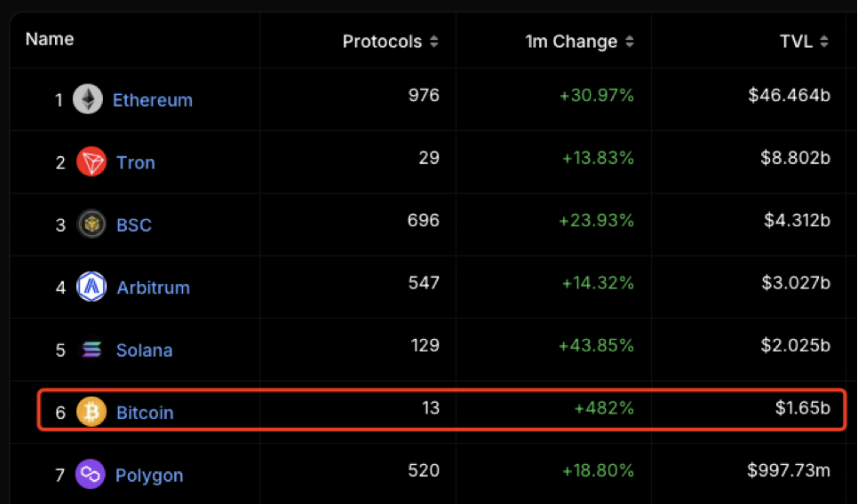
Task: Open the Tron chain link
Action: pos(136,162)
